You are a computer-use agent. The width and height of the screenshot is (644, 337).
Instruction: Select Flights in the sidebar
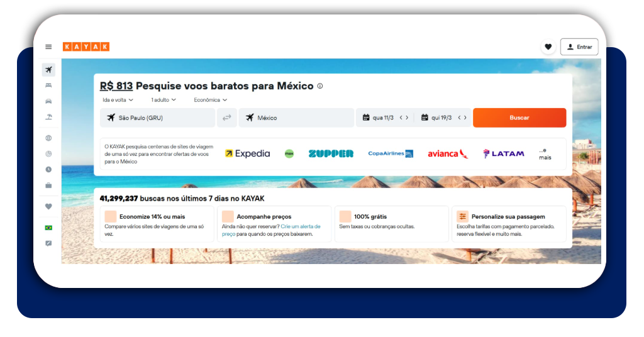coord(48,70)
